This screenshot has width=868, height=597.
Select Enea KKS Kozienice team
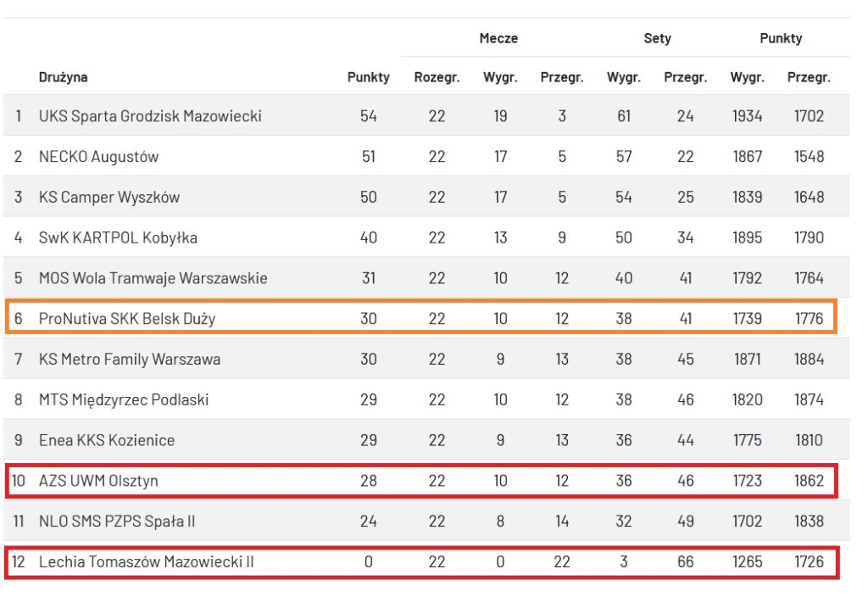pyautogui.click(x=107, y=441)
